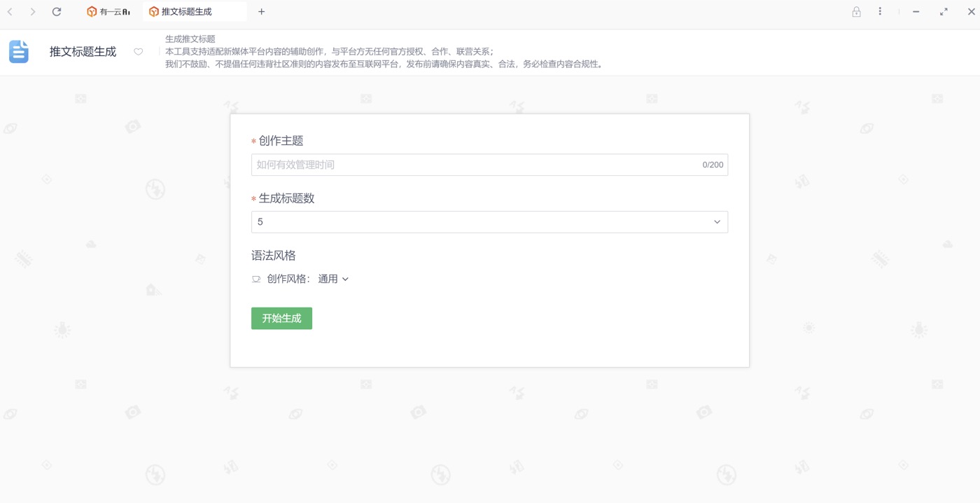Close the window with X icon

click(x=972, y=12)
